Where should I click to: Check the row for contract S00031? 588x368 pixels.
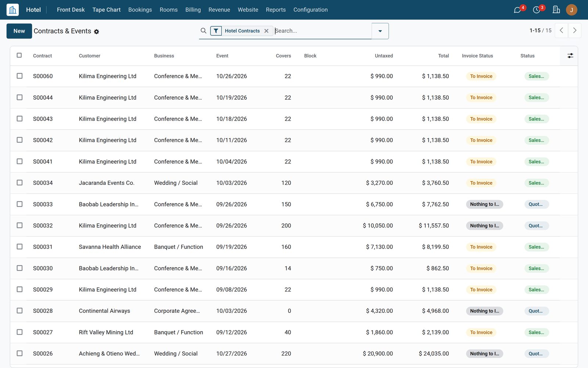click(x=19, y=247)
